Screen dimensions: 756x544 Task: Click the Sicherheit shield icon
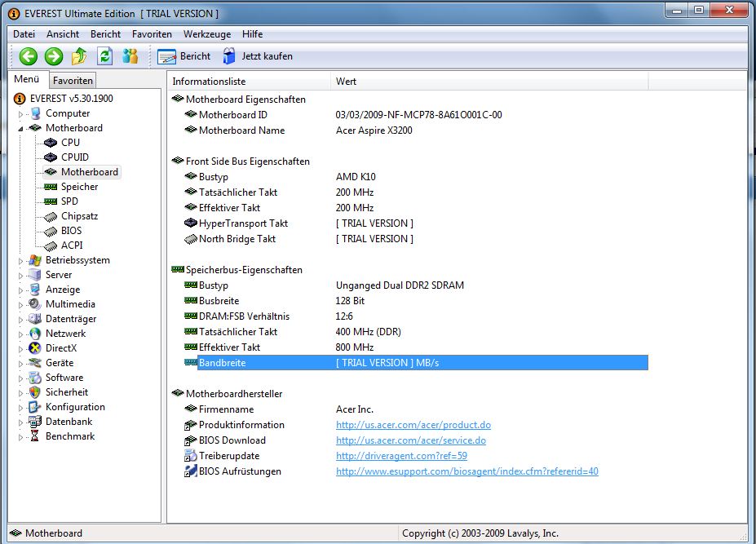coord(35,392)
